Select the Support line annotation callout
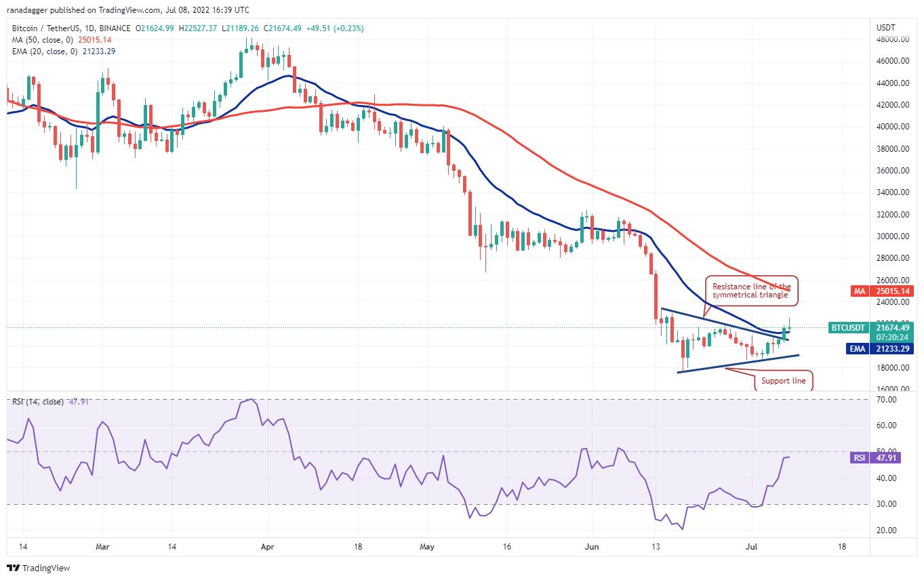Viewport: 924px width, 580px height. [x=783, y=381]
